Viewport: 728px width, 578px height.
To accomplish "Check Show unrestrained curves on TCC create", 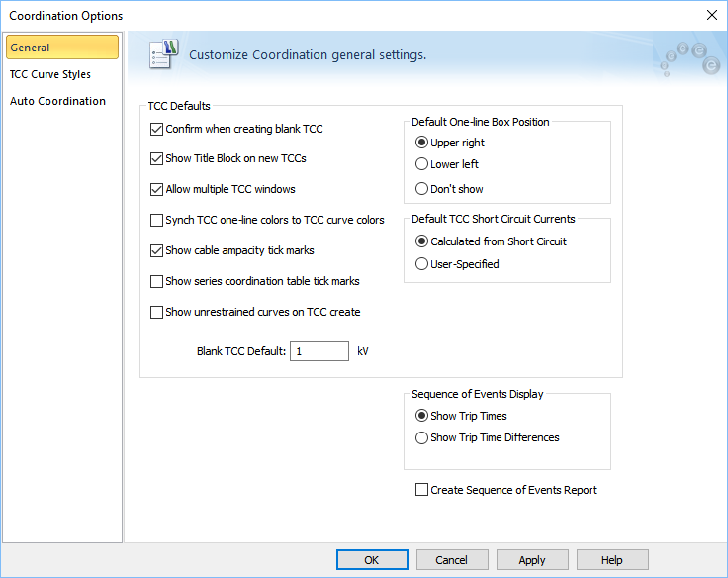I will pyautogui.click(x=156, y=312).
